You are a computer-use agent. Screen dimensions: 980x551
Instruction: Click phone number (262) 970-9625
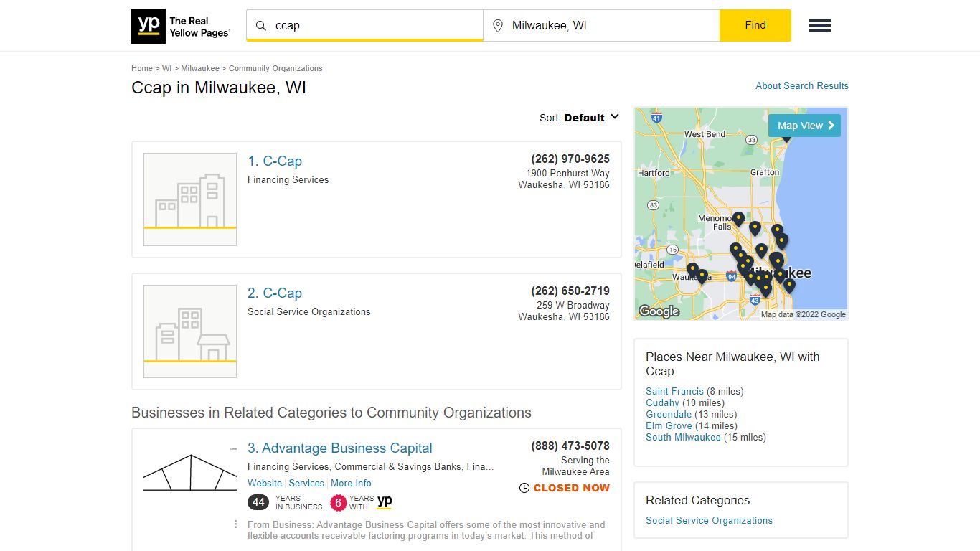click(570, 159)
